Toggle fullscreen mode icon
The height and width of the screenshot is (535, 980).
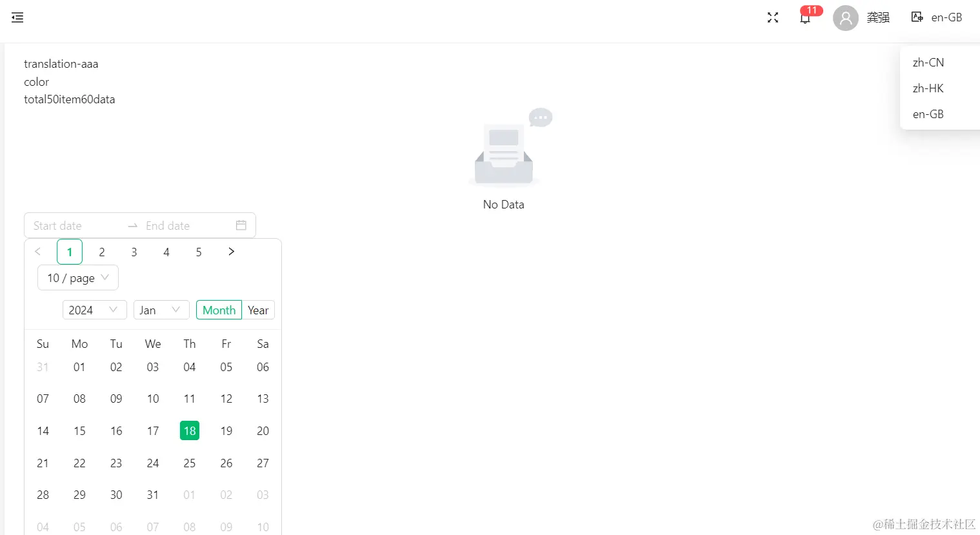pyautogui.click(x=773, y=17)
